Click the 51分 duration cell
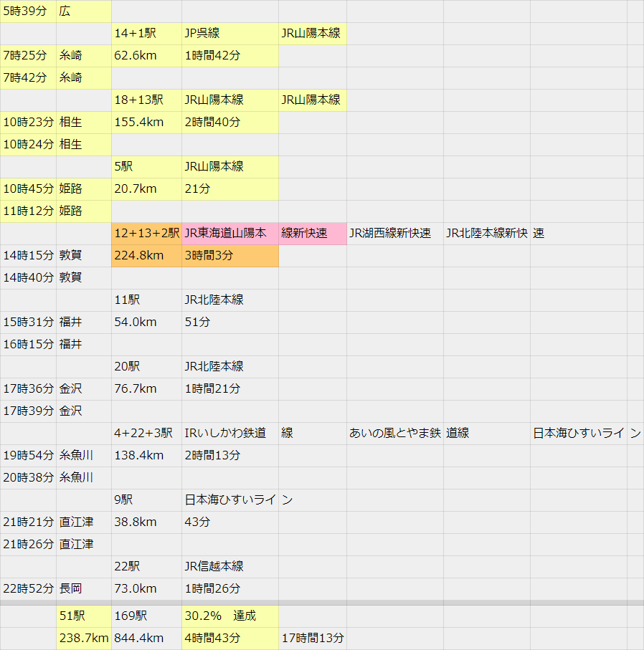This screenshot has height=650, width=644. (x=230, y=322)
